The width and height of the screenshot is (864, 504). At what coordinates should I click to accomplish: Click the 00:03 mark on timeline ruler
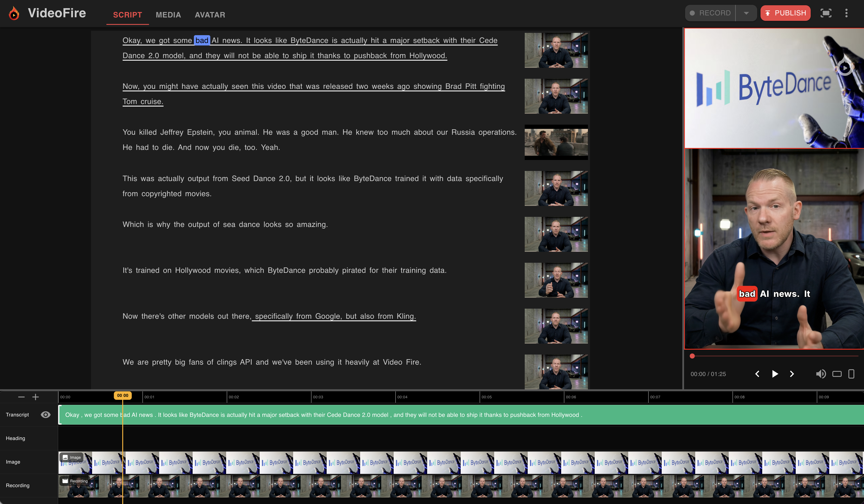[x=318, y=397]
